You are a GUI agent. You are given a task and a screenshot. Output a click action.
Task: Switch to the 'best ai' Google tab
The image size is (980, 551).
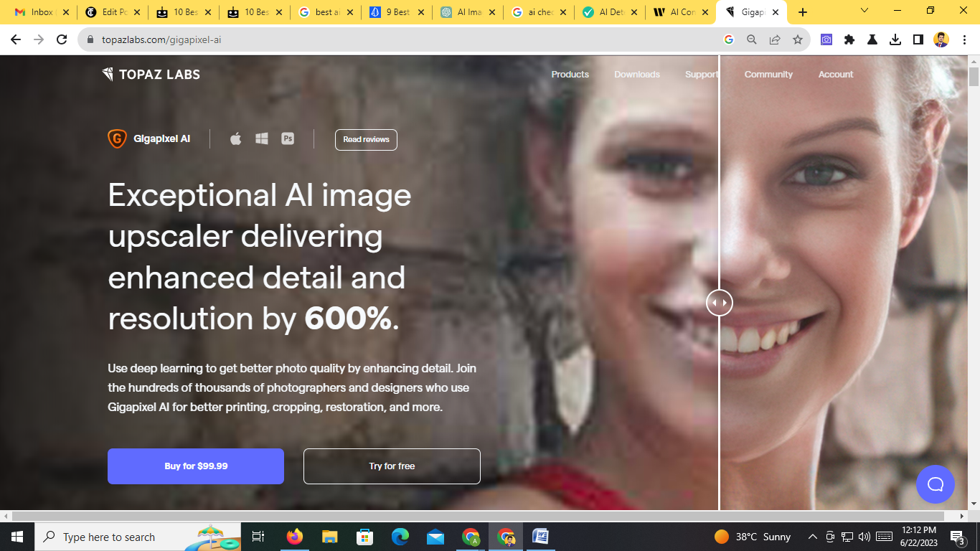326,12
